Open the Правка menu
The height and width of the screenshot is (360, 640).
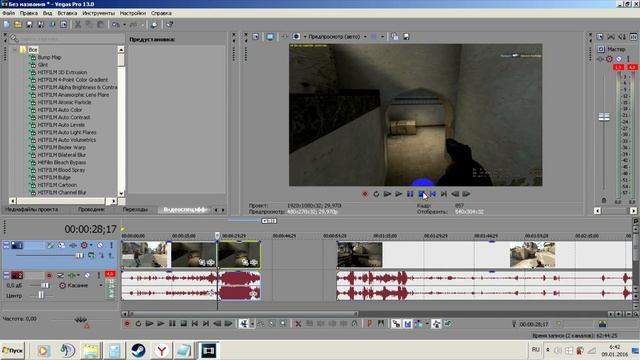(x=29, y=13)
